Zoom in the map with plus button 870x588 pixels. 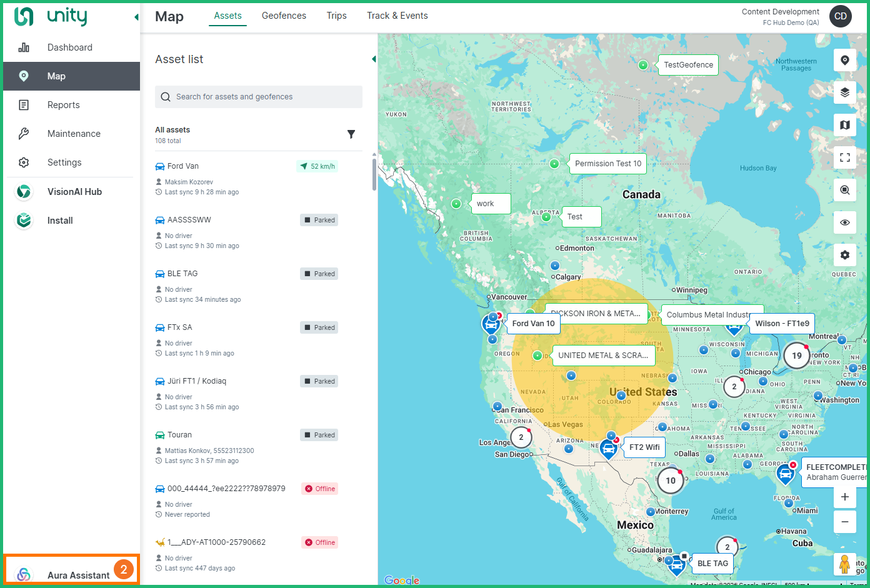(x=844, y=497)
